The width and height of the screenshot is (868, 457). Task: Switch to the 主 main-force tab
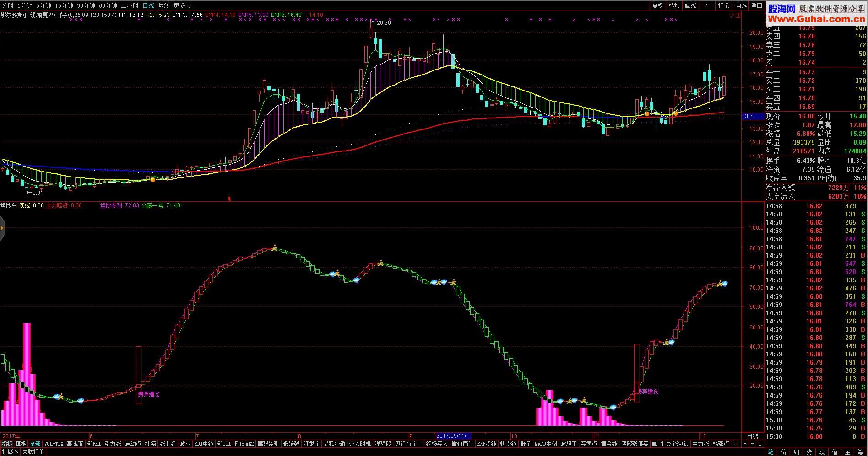848,452
